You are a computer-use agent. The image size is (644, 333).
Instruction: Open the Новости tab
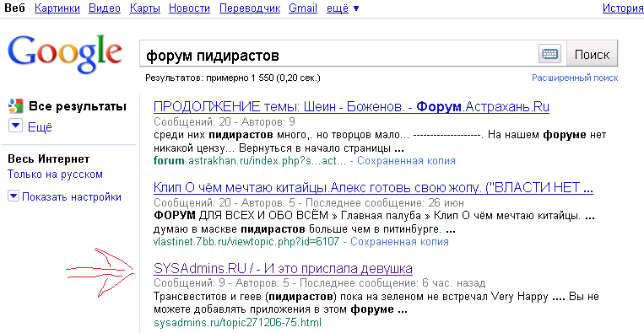pyautogui.click(x=189, y=8)
